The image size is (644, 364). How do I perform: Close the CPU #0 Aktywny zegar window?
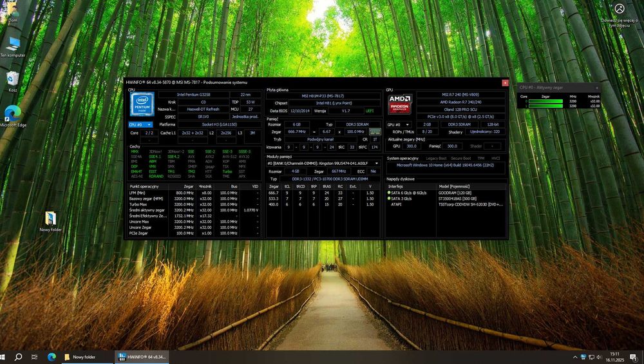coord(597,88)
